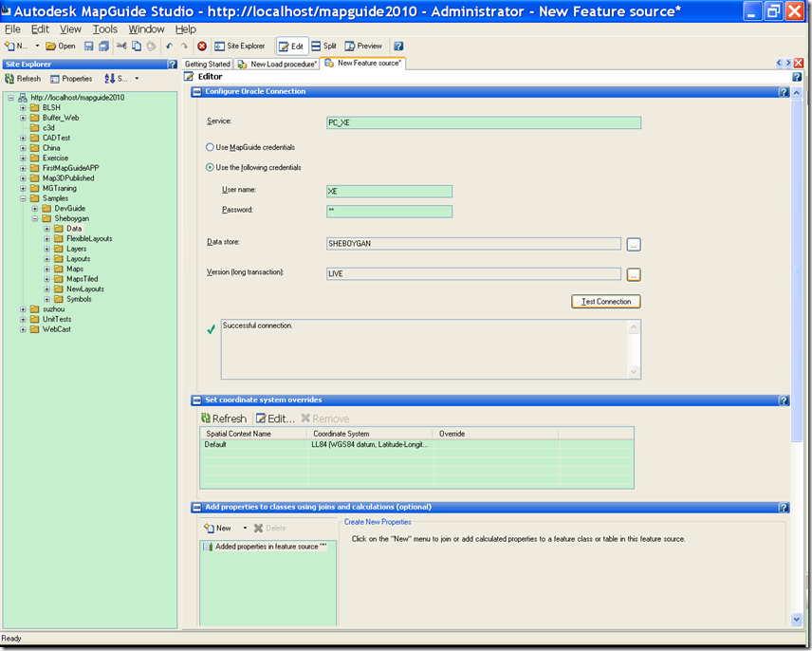Collapse the localhost mapguide2010 root node
The width and height of the screenshot is (812, 651).
coord(10,98)
